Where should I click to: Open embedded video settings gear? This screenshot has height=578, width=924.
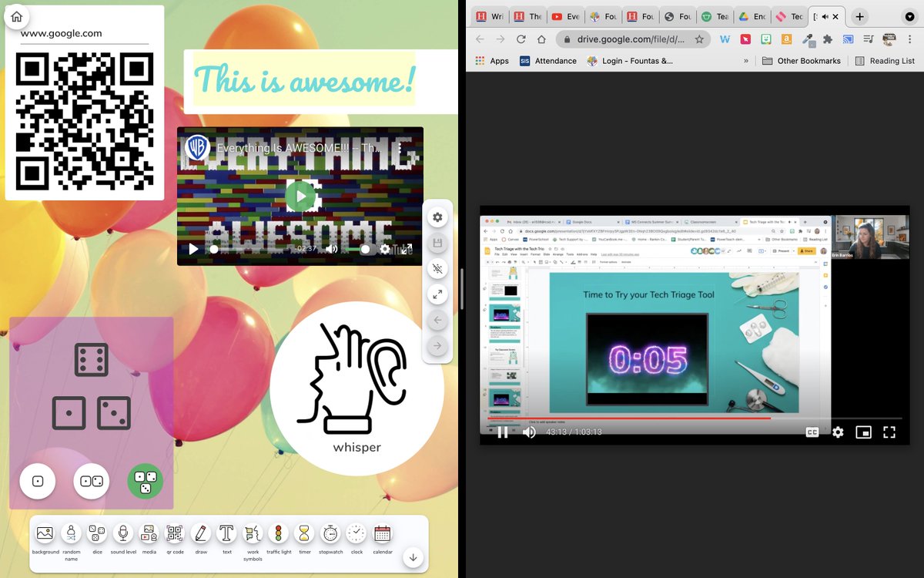point(385,249)
